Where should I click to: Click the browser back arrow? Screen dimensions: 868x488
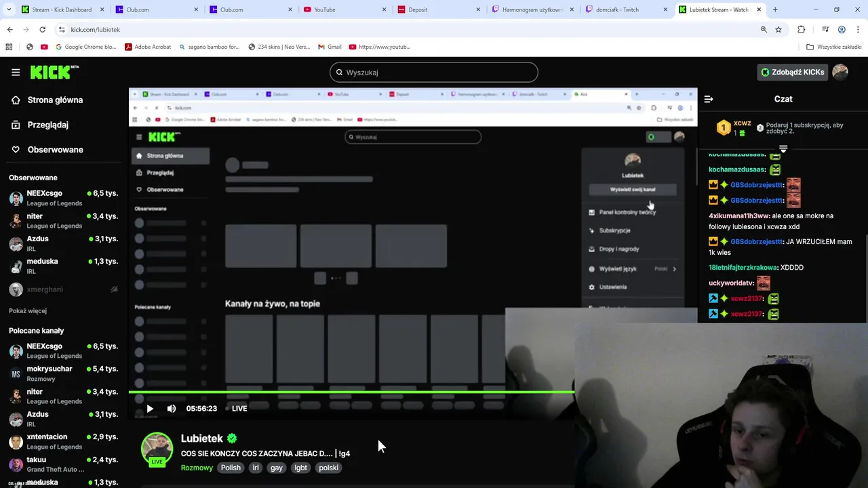[9, 29]
